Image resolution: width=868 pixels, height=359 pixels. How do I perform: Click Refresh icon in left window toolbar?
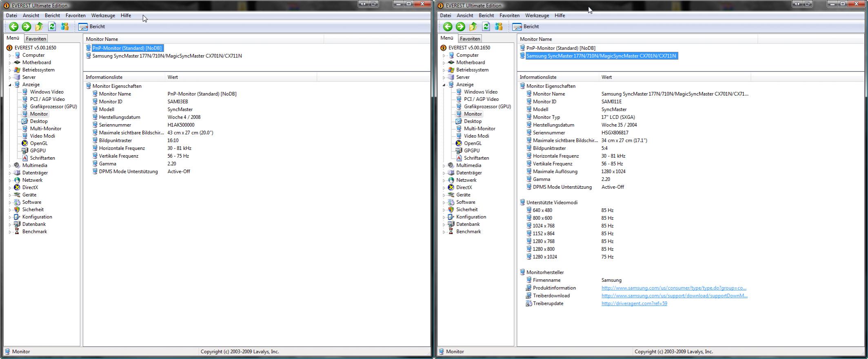[52, 27]
